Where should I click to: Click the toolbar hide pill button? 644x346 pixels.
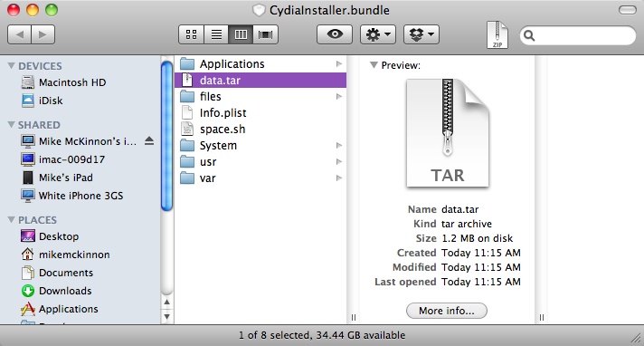pyautogui.click(x=627, y=10)
